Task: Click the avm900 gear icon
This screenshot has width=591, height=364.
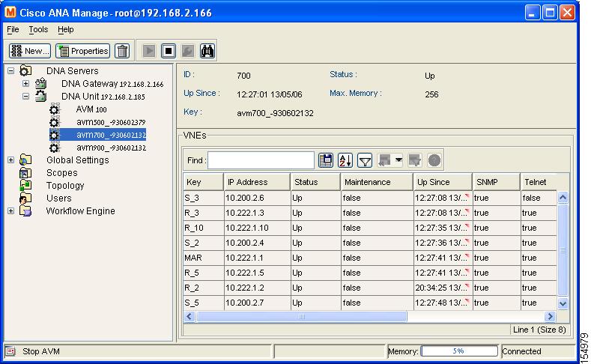Action: point(54,148)
